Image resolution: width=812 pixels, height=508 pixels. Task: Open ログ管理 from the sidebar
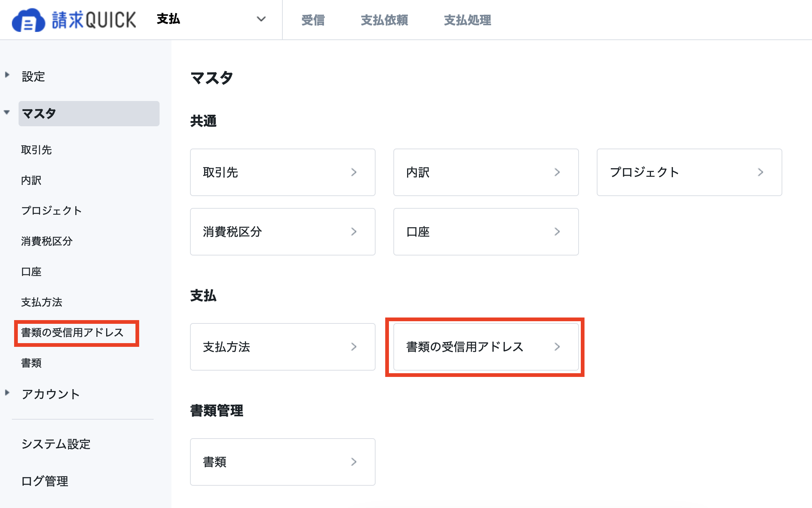pos(45,481)
